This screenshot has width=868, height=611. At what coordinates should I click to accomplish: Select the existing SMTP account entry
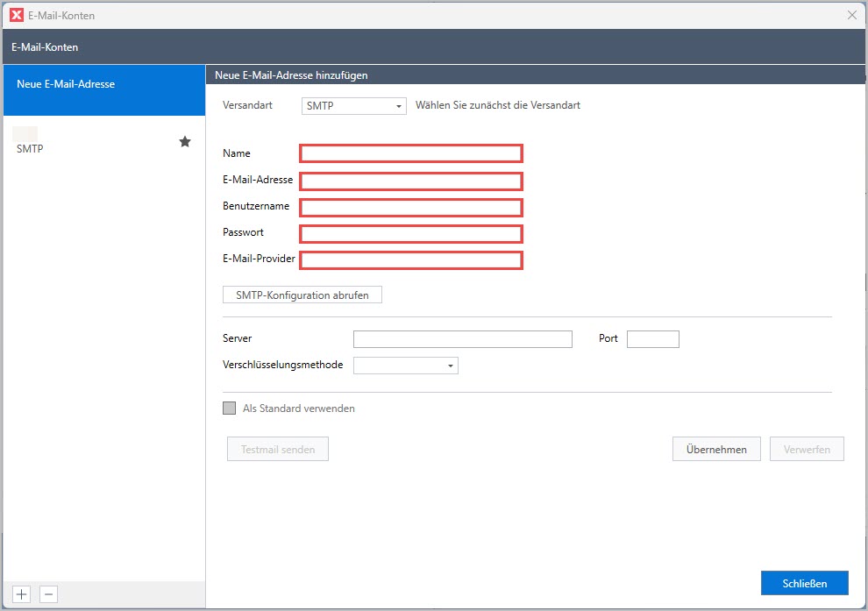(x=96, y=142)
